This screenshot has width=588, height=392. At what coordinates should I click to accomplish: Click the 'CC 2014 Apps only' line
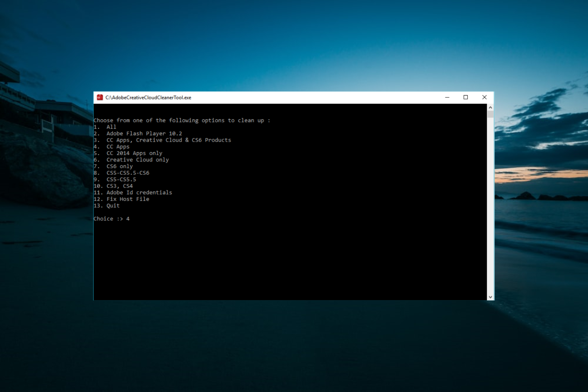coord(128,153)
